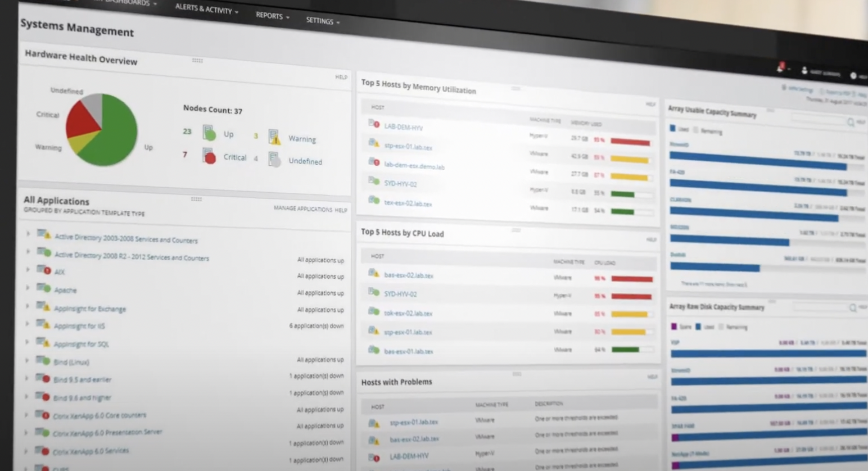Click tok-esx-02.lab.tex host icon
The image size is (868, 471).
(374, 311)
